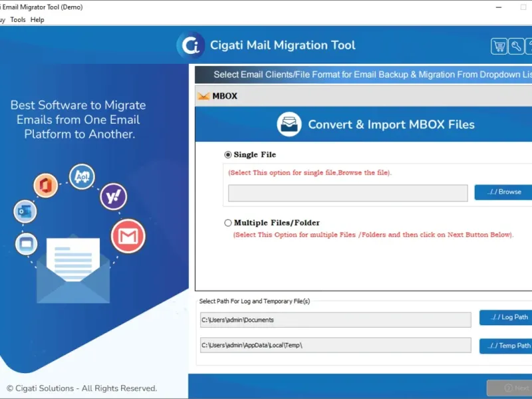Click the single file path field
532x399 pixels.
point(348,193)
